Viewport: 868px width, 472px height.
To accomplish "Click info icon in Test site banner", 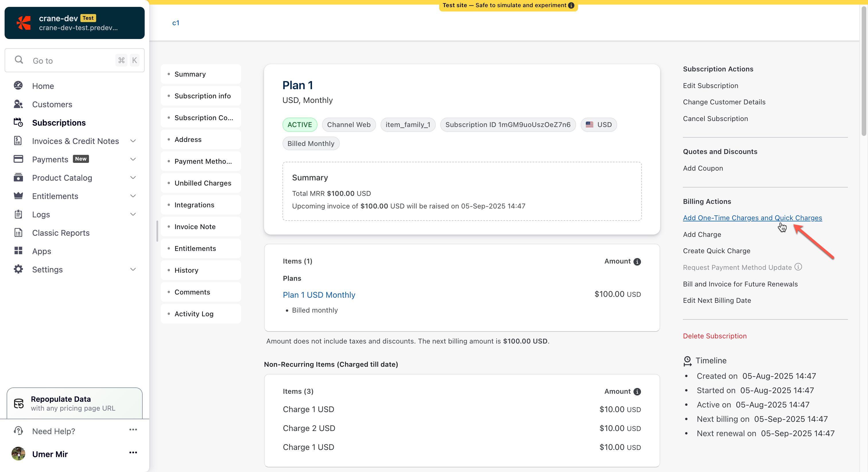I will click(x=571, y=5).
